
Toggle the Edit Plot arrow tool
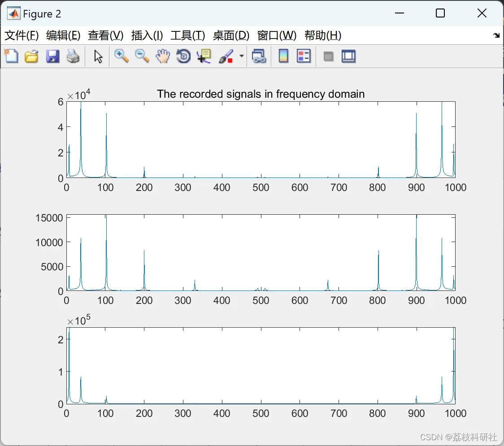click(98, 56)
